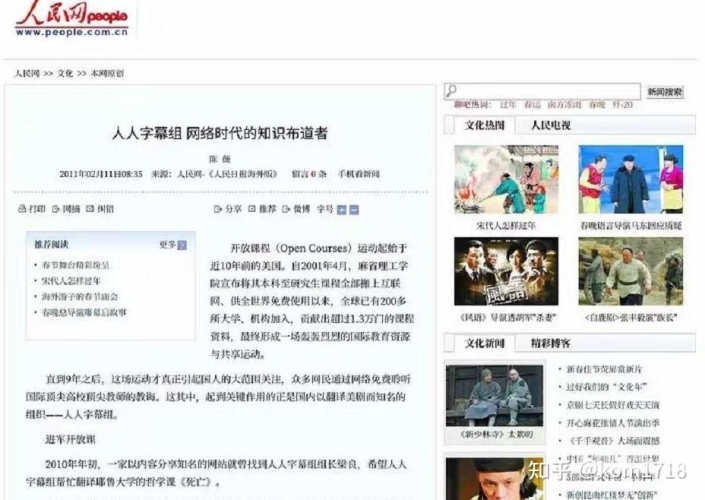This screenshot has width=705, height=500.
Task: Click the search magnifier icon
Action: [x=451, y=91]
